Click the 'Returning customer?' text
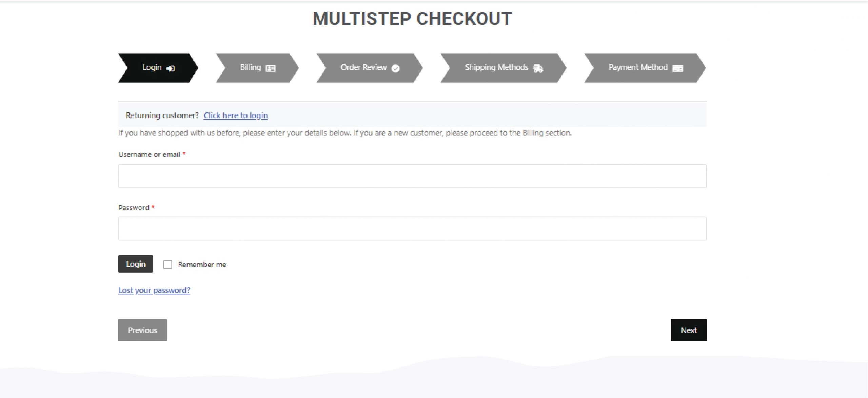This screenshot has height=398, width=868. [162, 116]
